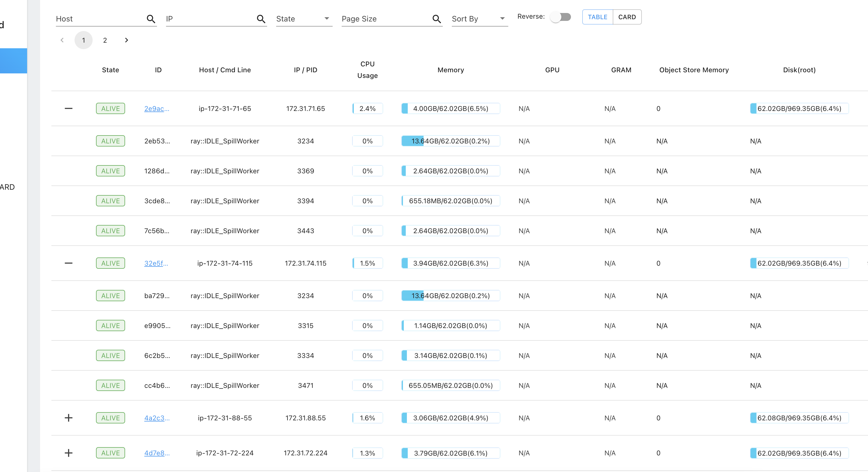Click process ID cc4b6...
Image resolution: width=868 pixels, height=472 pixels.
157,385
